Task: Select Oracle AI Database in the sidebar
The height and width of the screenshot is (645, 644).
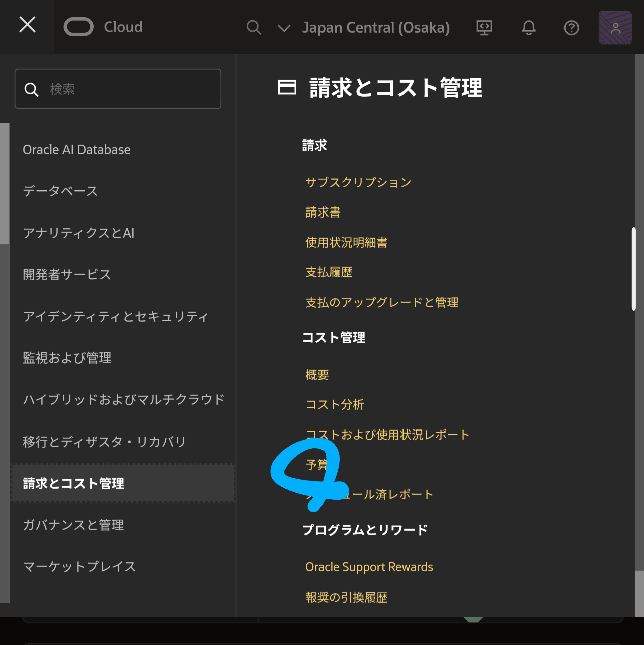Action: click(76, 149)
